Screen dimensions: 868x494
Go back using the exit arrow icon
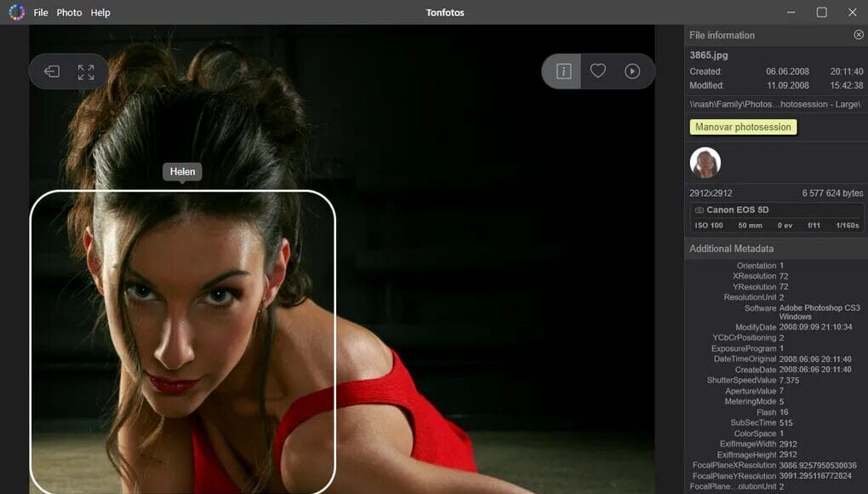52,72
